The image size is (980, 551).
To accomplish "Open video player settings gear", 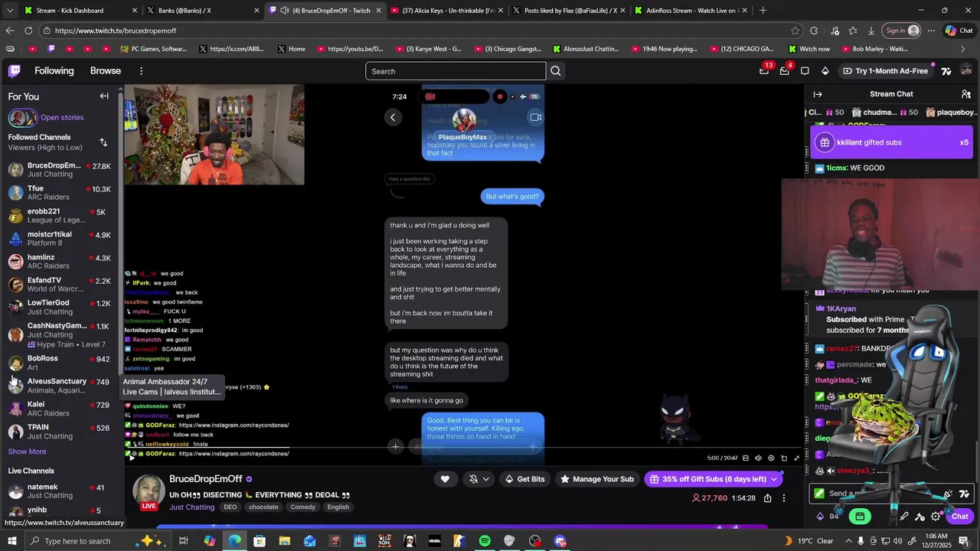I will [x=771, y=458].
